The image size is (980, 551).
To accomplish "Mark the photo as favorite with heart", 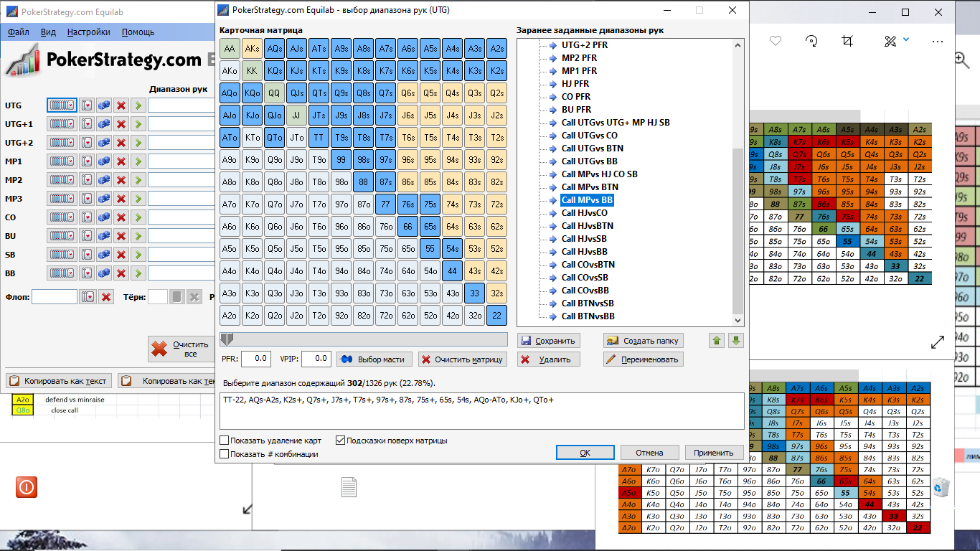I will click(x=775, y=42).
